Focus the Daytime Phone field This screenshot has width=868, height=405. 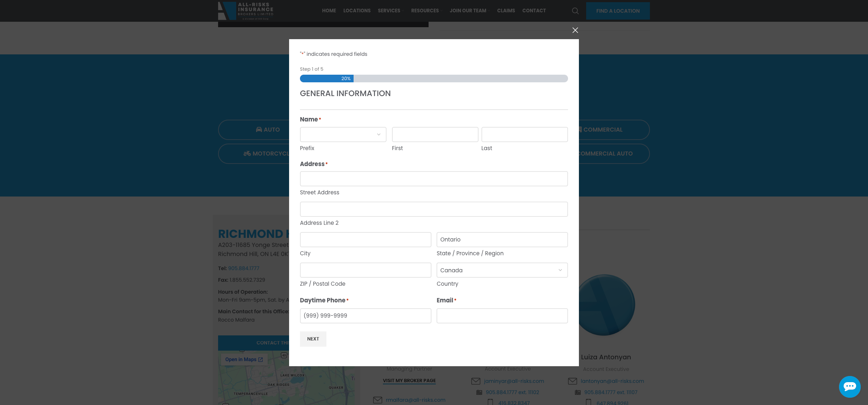coord(366,316)
